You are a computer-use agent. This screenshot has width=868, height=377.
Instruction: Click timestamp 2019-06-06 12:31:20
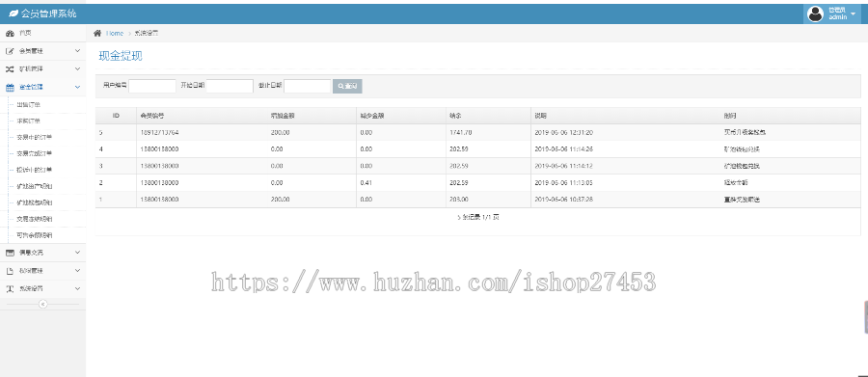(564, 133)
